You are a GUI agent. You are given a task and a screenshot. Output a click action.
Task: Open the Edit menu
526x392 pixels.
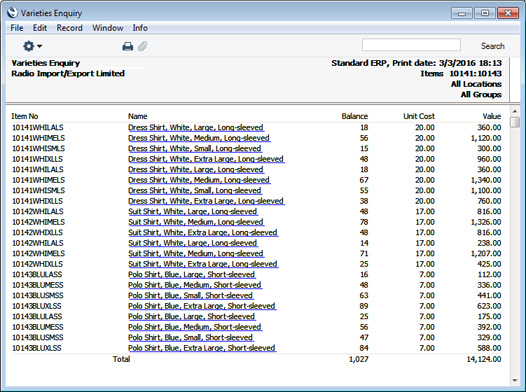[40, 28]
